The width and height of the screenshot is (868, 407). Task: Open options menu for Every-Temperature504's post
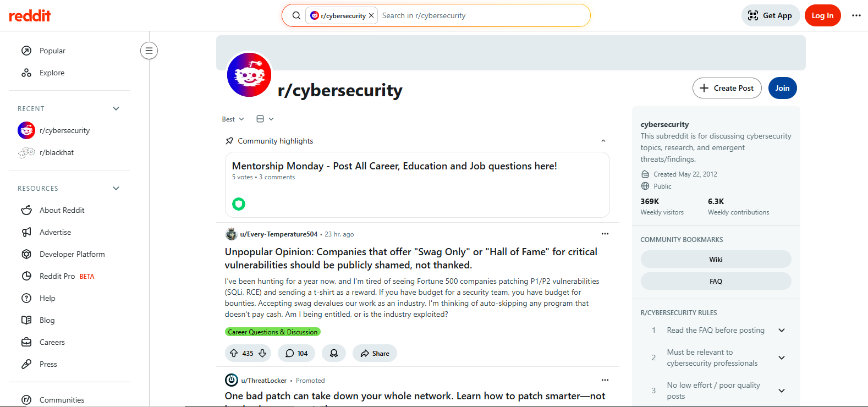pos(605,234)
